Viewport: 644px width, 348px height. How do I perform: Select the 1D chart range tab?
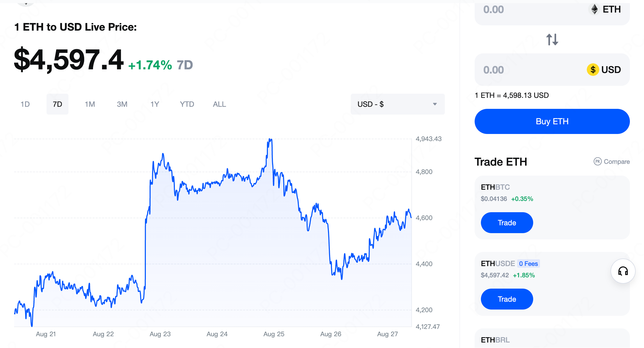tap(25, 104)
